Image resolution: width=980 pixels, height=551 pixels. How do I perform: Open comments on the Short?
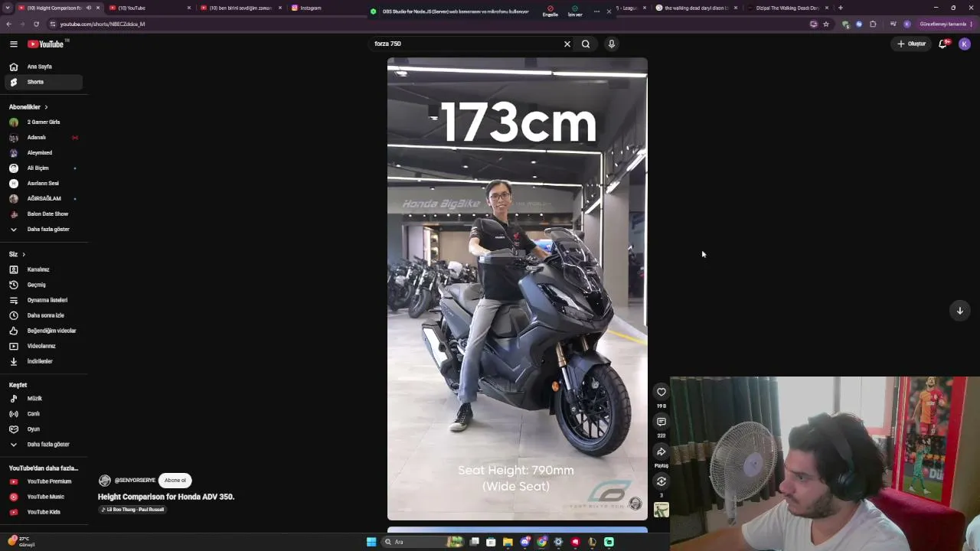point(661,422)
